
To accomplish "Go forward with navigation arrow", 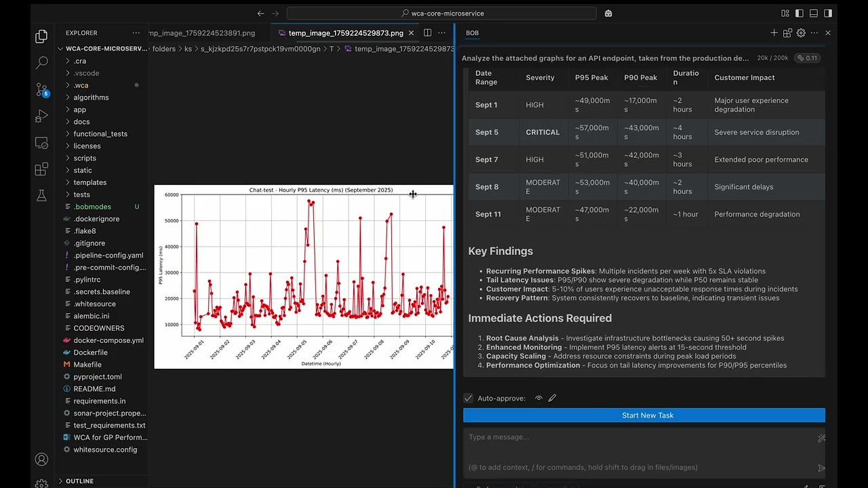I will coord(275,13).
